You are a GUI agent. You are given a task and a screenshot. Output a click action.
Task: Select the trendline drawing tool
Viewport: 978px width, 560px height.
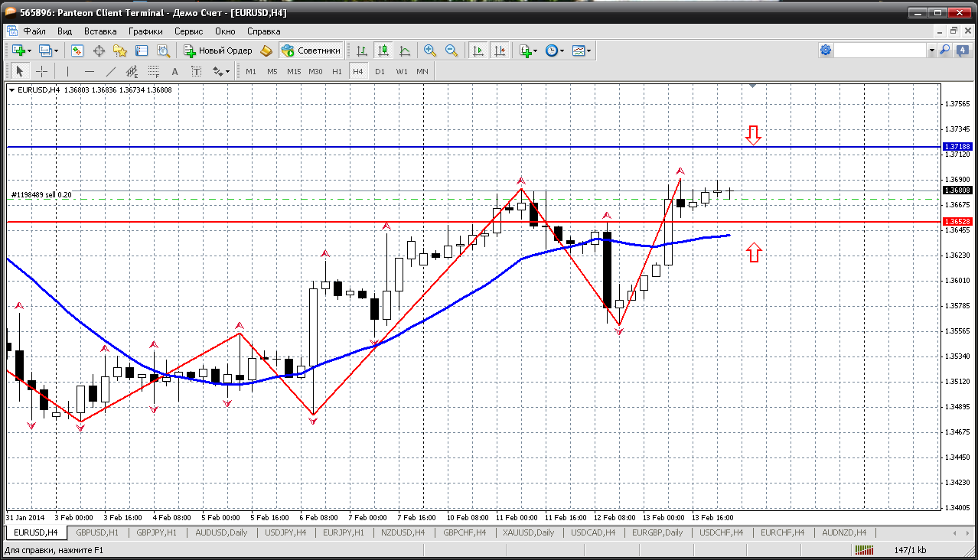click(x=111, y=71)
